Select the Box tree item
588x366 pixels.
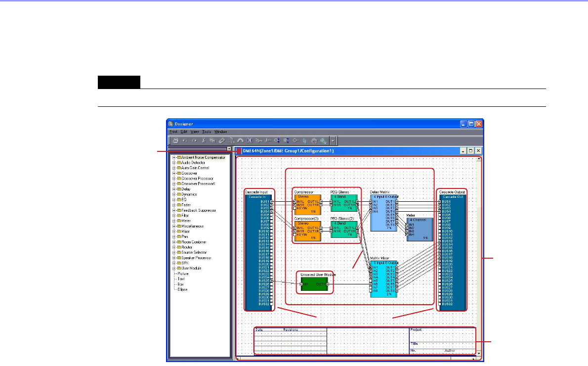click(180, 284)
